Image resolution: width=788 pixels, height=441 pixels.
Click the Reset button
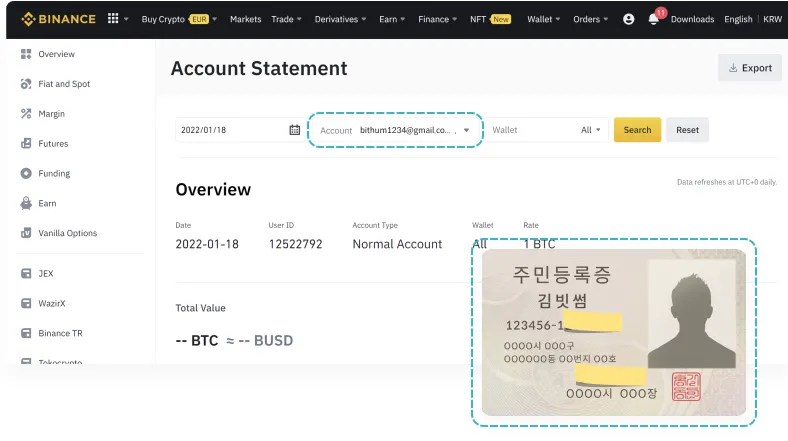click(687, 130)
